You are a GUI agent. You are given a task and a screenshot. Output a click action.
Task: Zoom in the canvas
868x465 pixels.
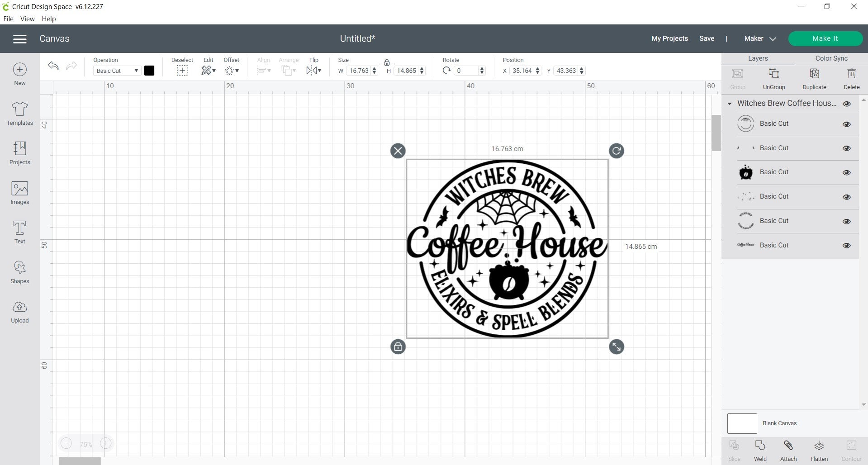pyautogui.click(x=105, y=444)
